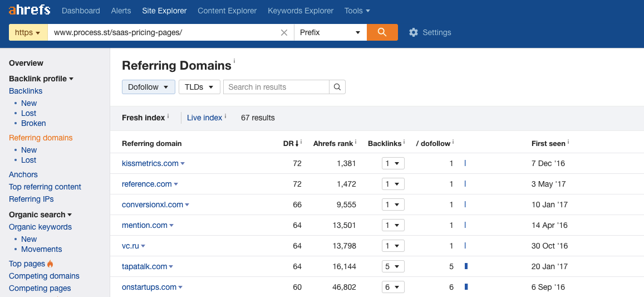Clear the URL with the X icon
The image size is (644, 297).
(284, 32)
